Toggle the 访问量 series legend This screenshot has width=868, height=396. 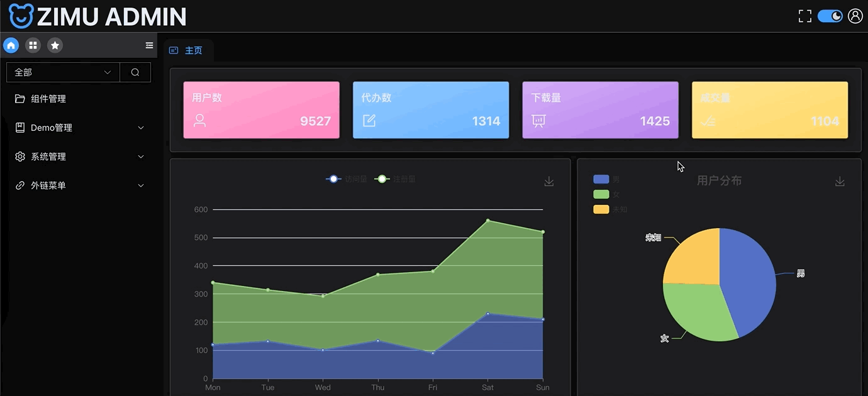pos(346,179)
